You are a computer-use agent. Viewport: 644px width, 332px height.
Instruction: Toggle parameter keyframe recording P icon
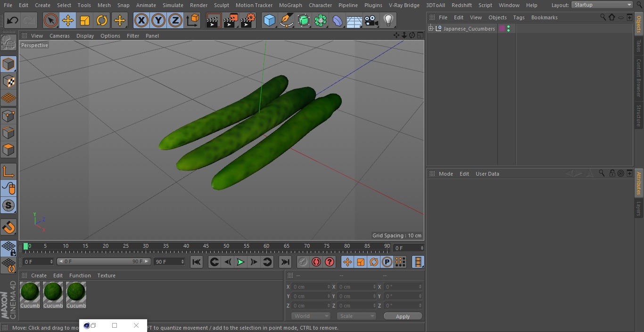point(387,262)
